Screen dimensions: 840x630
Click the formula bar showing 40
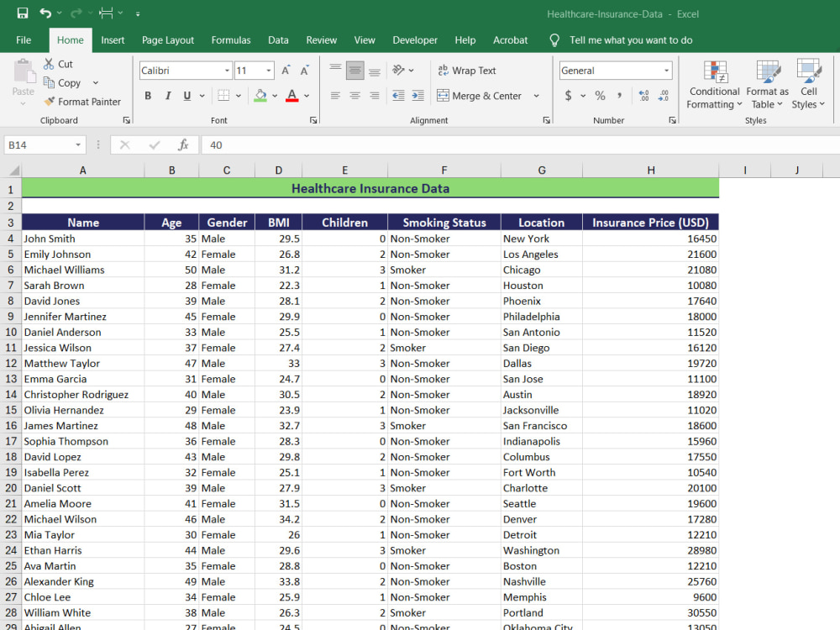coord(520,144)
